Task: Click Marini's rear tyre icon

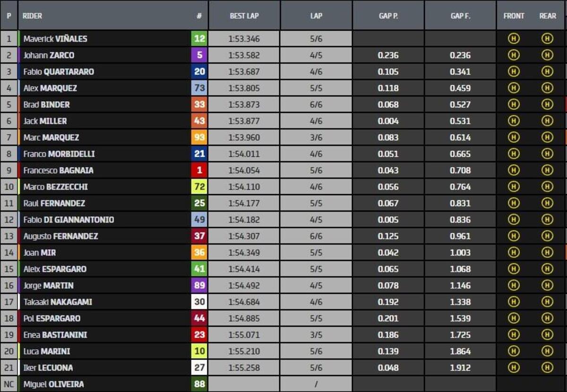Action: tap(547, 351)
